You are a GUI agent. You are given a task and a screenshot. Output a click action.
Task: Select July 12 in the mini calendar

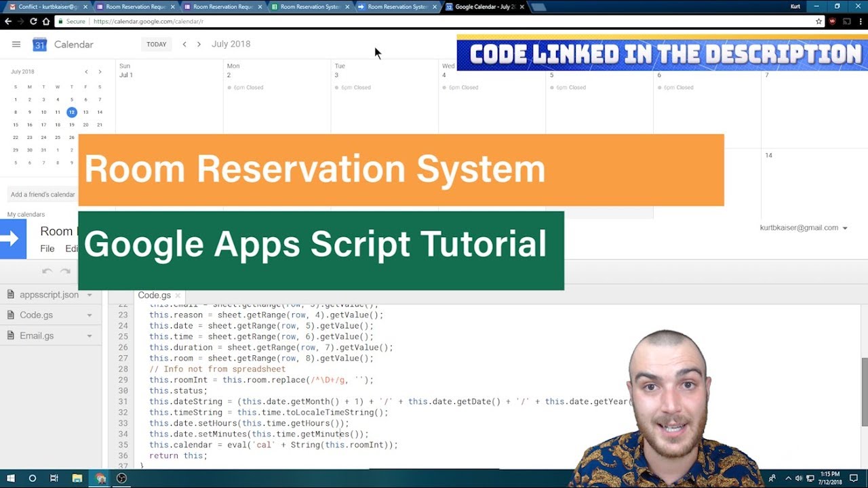72,113
